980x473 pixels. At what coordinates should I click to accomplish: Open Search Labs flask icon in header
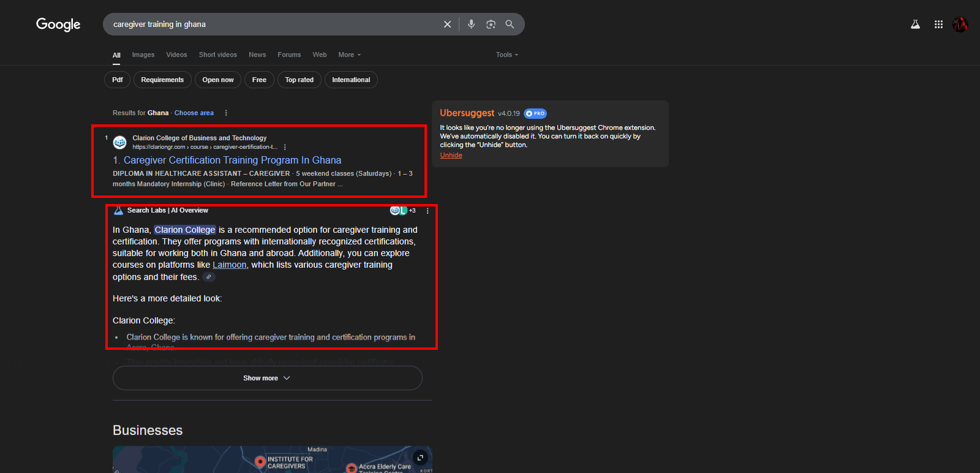click(x=915, y=25)
